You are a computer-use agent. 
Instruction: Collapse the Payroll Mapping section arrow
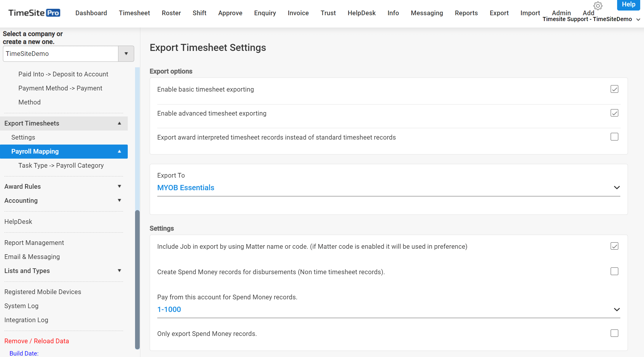119,151
